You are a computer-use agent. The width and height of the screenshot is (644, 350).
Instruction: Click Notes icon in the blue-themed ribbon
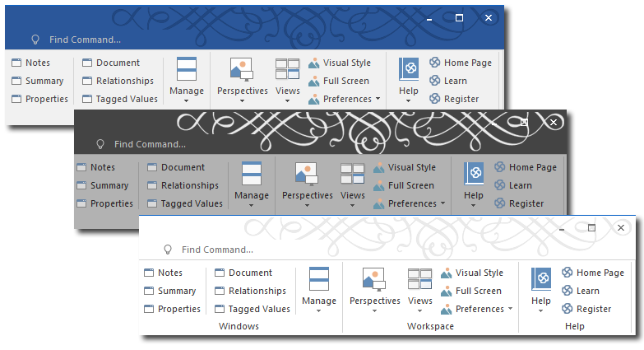pos(17,63)
